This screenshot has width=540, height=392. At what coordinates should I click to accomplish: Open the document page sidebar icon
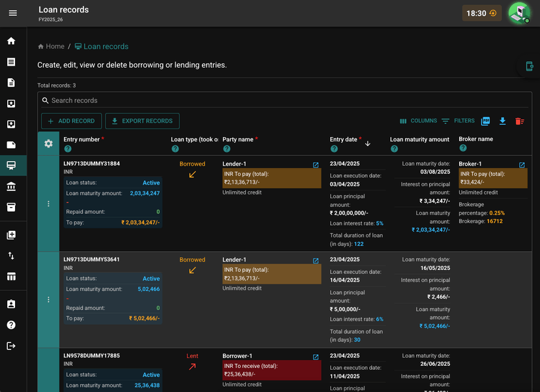pos(11,83)
